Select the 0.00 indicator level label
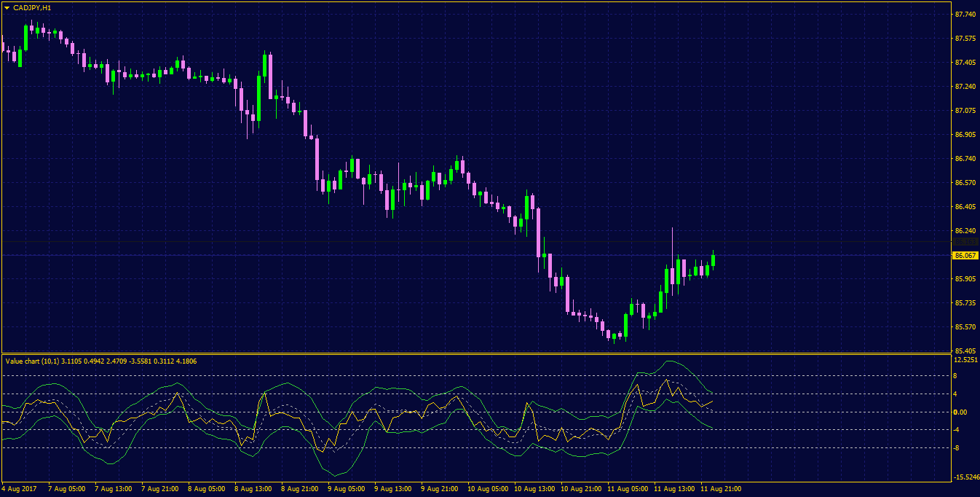This screenshot has height=497, width=980. 961,412
